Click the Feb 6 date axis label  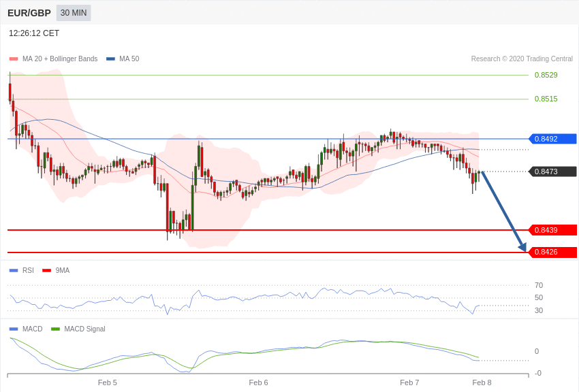pyautogui.click(x=258, y=382)
